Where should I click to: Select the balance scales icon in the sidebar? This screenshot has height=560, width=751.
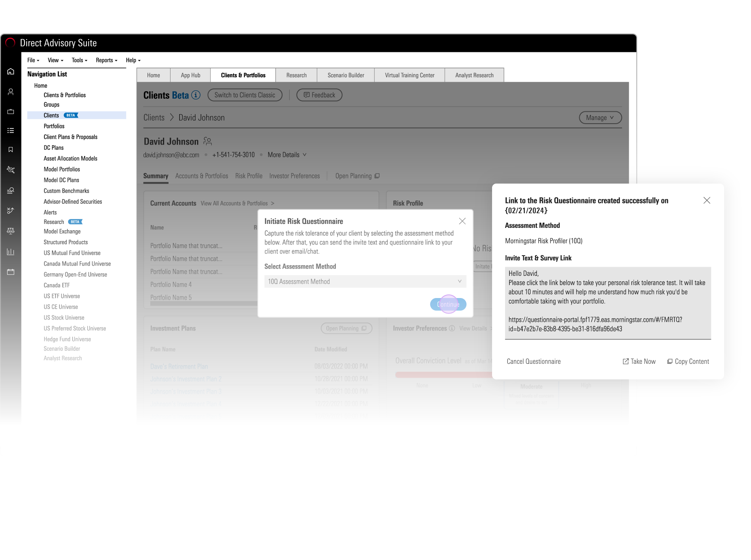pyautogui.click(x=11, y=231)
